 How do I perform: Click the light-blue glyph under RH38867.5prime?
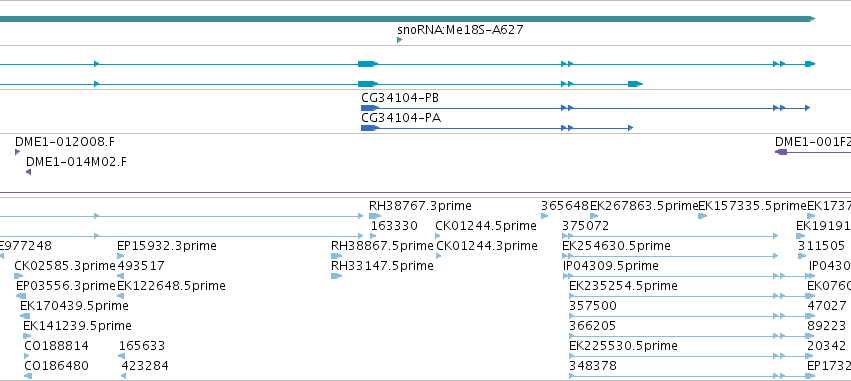point(336,256)
